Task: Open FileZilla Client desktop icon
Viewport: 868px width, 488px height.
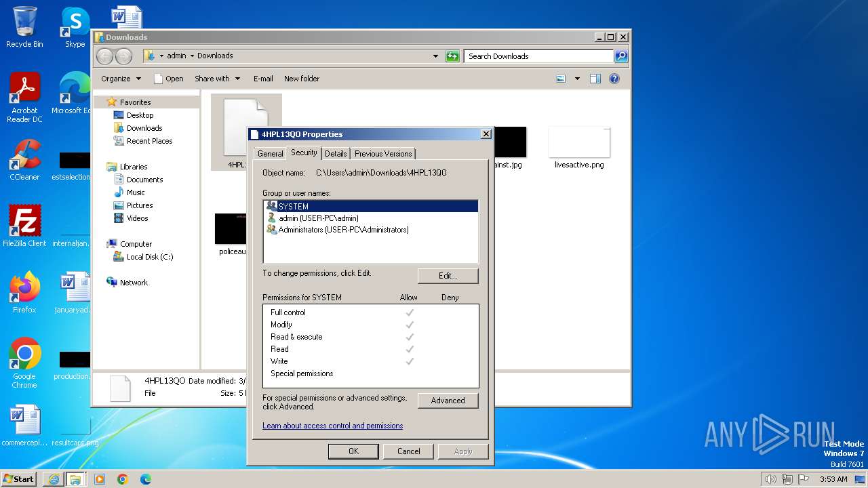Action: [x=24, y=226]
